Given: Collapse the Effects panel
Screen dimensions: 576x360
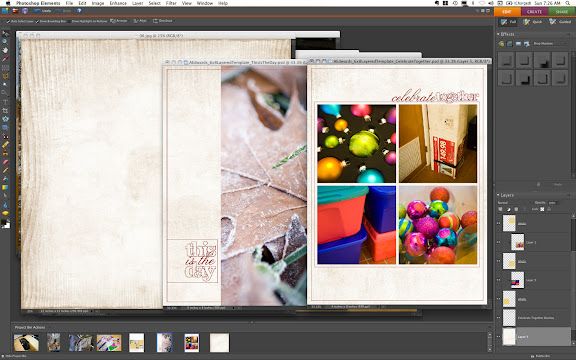Looking at the screenshot, I should (x=498, y=34).
